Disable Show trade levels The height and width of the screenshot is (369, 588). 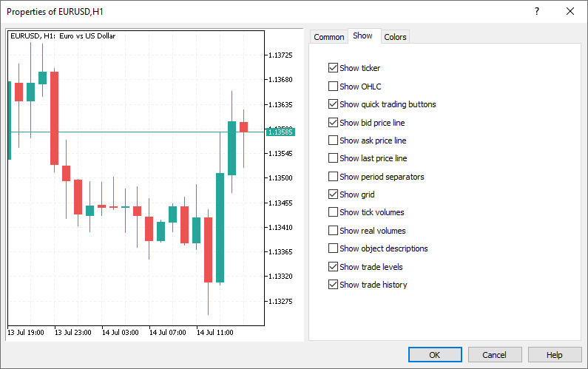pos(333,267)
